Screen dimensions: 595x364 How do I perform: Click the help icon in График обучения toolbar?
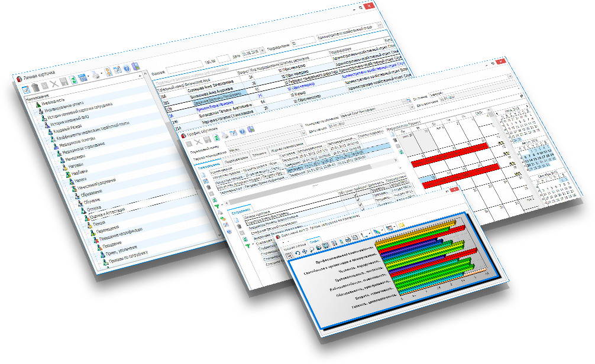point(242,131)
